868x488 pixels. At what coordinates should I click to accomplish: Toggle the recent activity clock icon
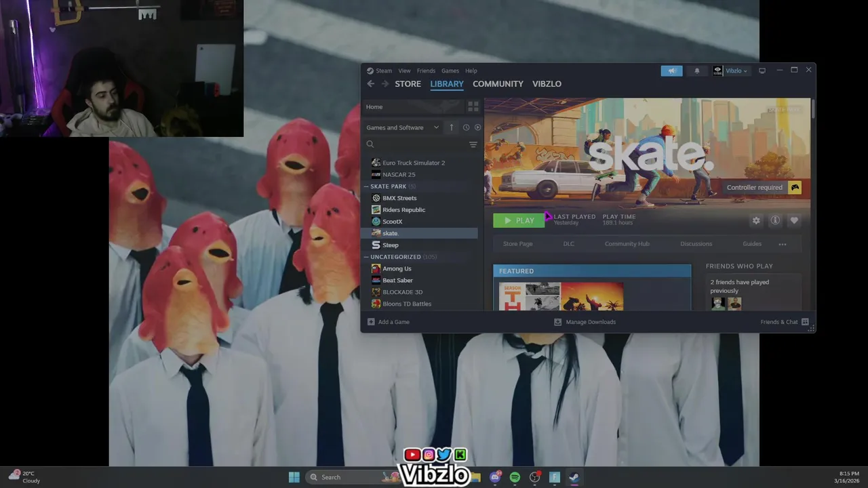coord(466,127)
